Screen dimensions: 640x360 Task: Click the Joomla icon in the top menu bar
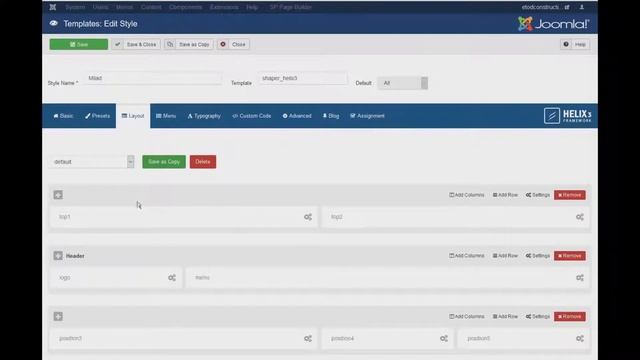point(53,7)
